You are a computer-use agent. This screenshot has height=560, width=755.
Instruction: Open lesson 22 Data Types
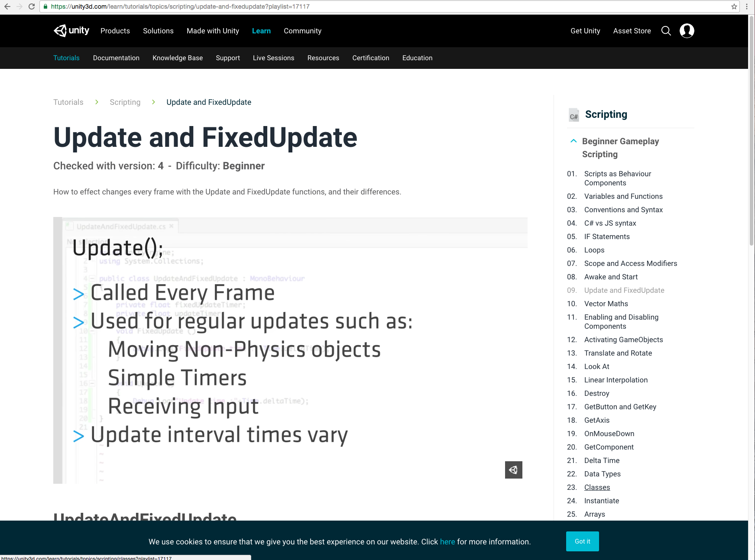point(602,474)
